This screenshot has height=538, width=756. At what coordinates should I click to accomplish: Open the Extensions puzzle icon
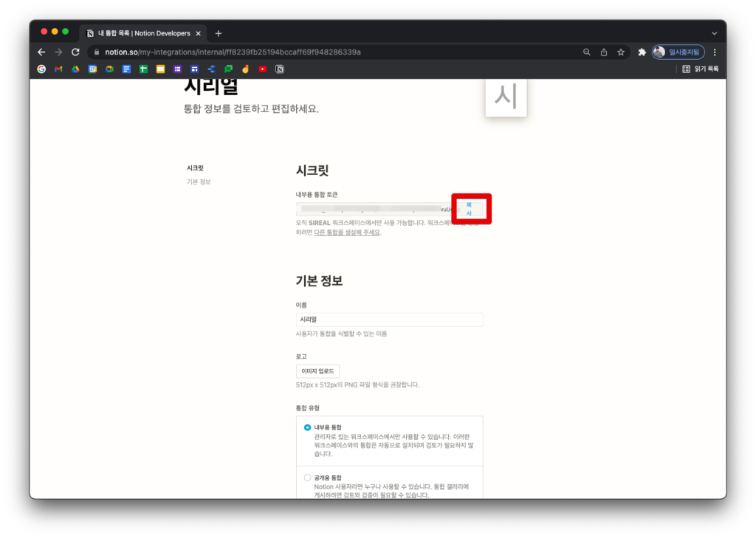[x=642, y=52]
